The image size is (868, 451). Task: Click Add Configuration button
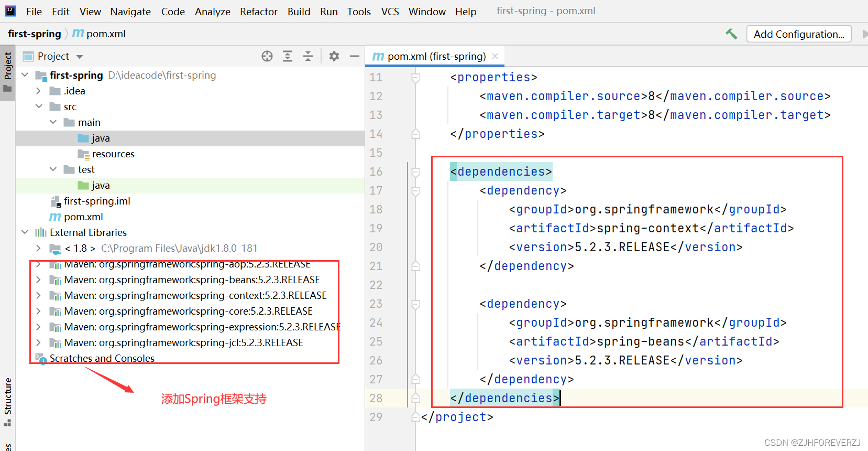[x=799, y=34]
